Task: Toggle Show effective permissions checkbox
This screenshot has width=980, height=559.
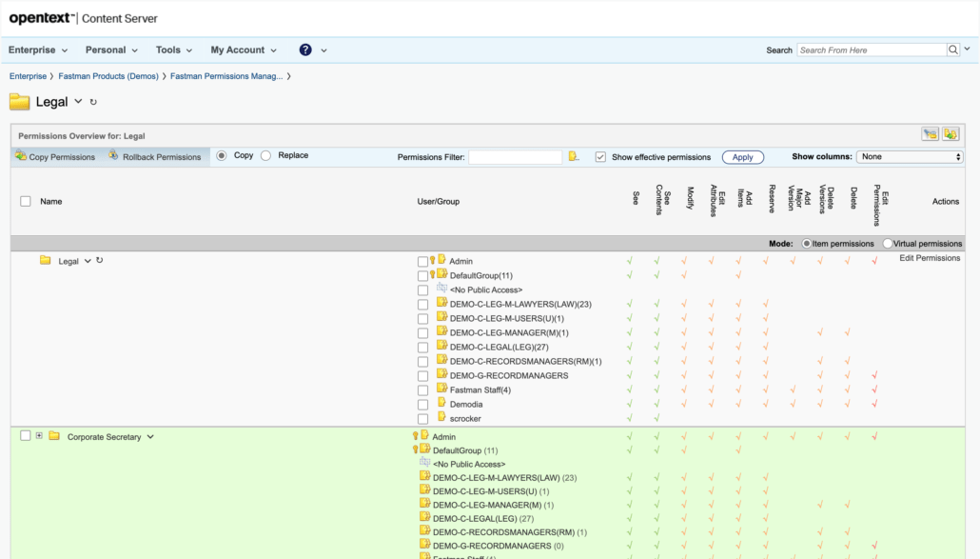Action: 600,157
